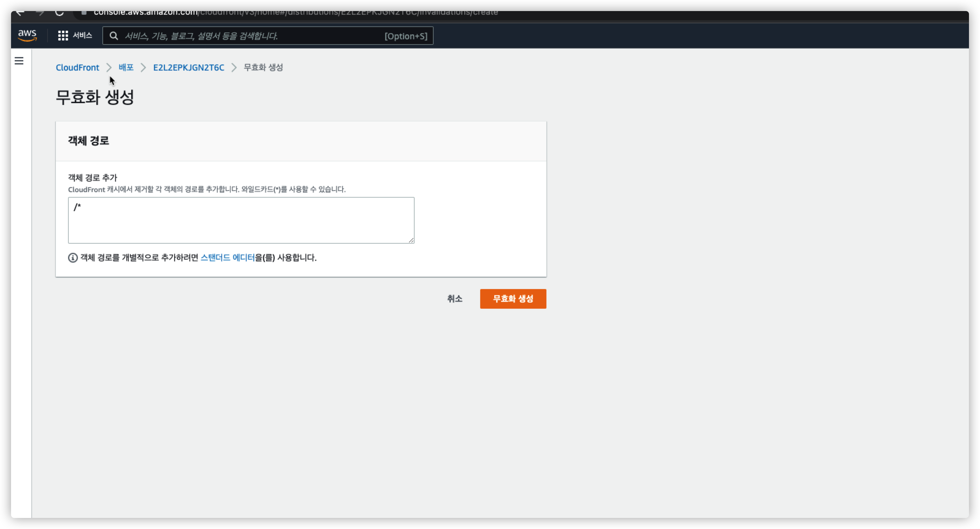Viewport: 980px width, 529px height.
Task: Go to AWS console home via logo
Action: point(27,35)
